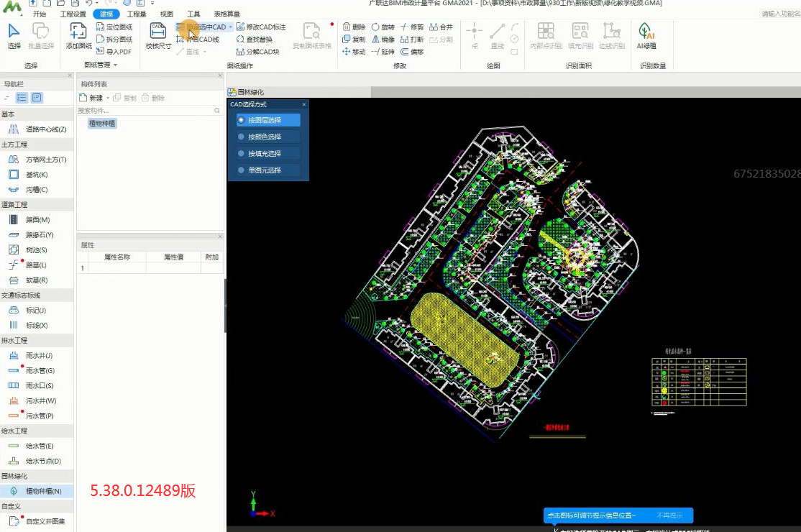Select 污水井(W) in navigation
801x532 pixels.
(x=37, y=400)
